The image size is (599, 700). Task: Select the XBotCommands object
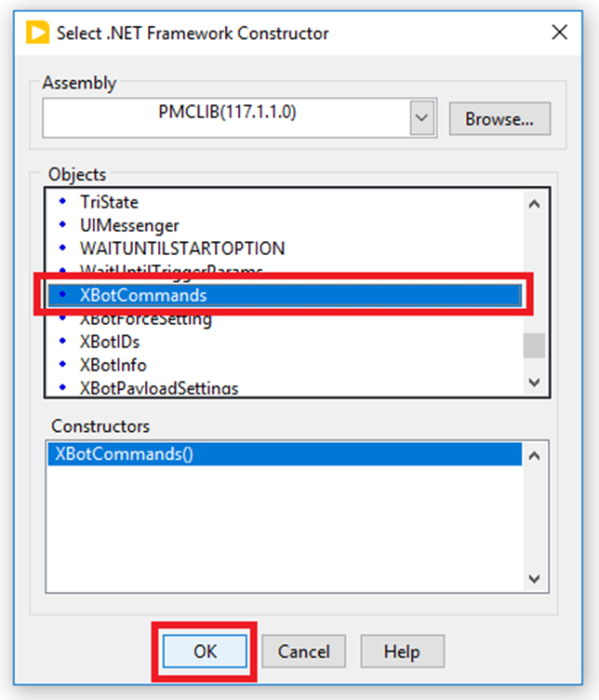(x=143, y=295)
